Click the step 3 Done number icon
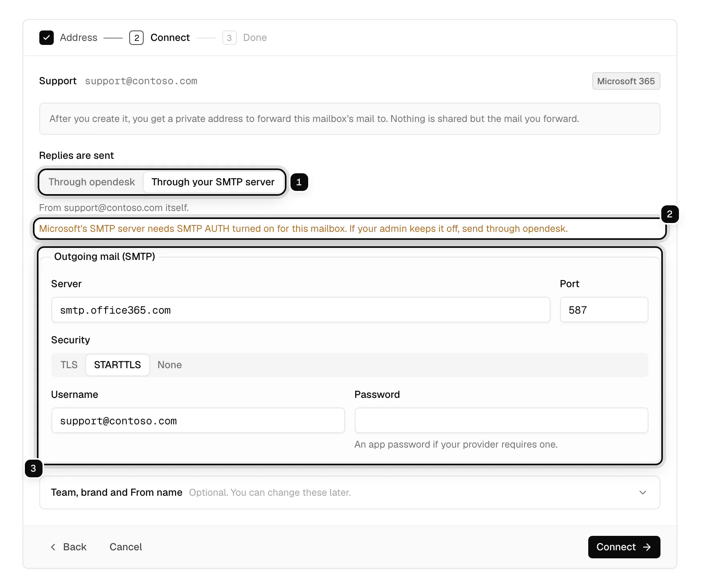The width and height of the screenshot is (703, 588). coord(230,38)
